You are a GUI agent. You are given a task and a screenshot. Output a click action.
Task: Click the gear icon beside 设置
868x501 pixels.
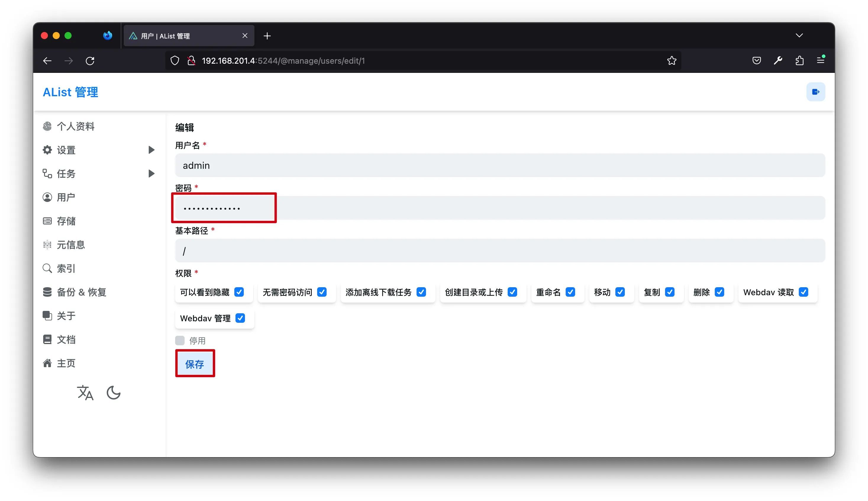pos(47,150)
